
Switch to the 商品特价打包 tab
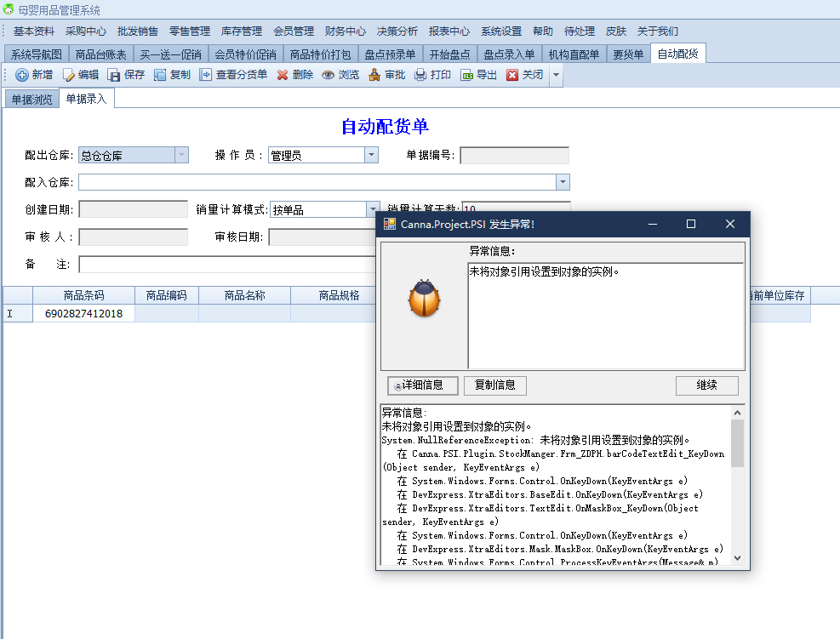[320, 54]
